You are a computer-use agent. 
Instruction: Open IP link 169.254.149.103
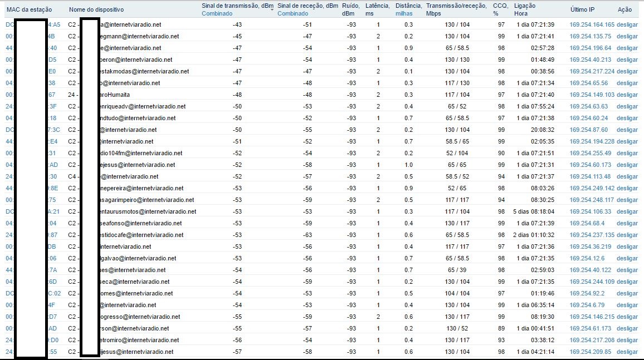592,95
